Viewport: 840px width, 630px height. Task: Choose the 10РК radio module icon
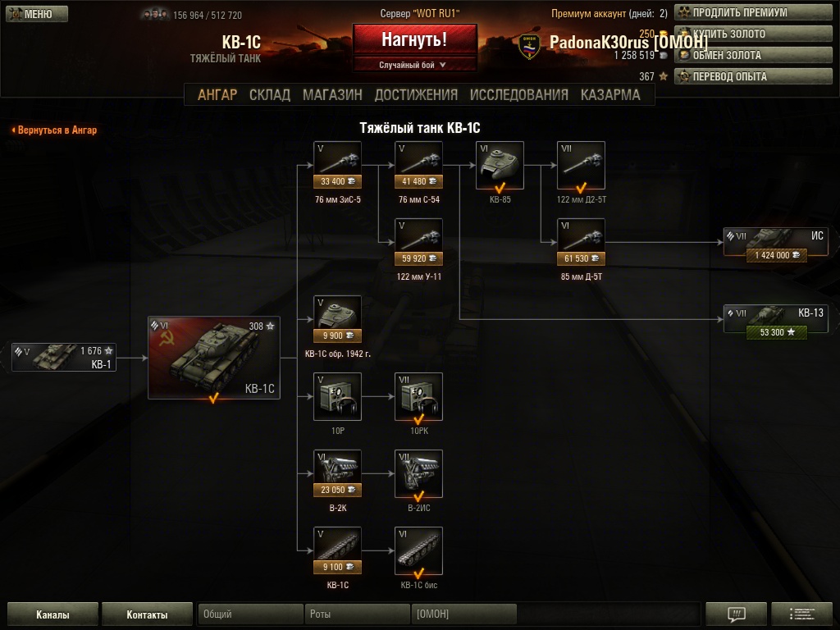click(x=419, y=396)
